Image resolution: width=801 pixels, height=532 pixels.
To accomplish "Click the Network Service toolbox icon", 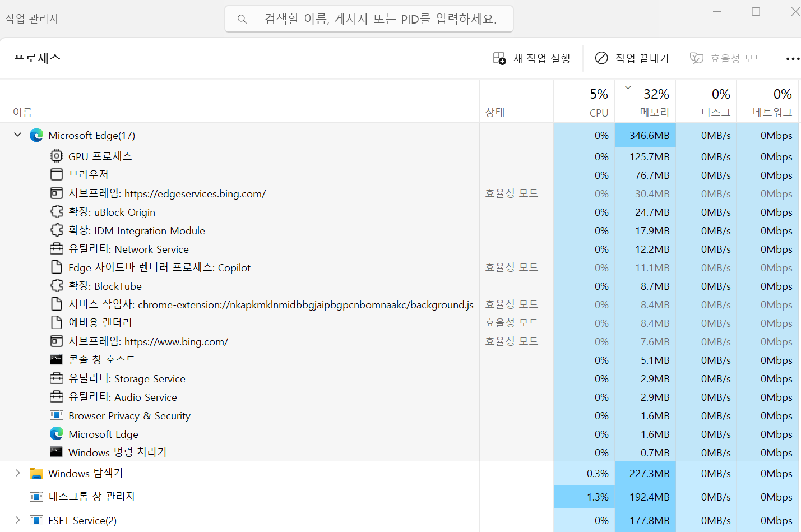I will (x=57, y=248).
